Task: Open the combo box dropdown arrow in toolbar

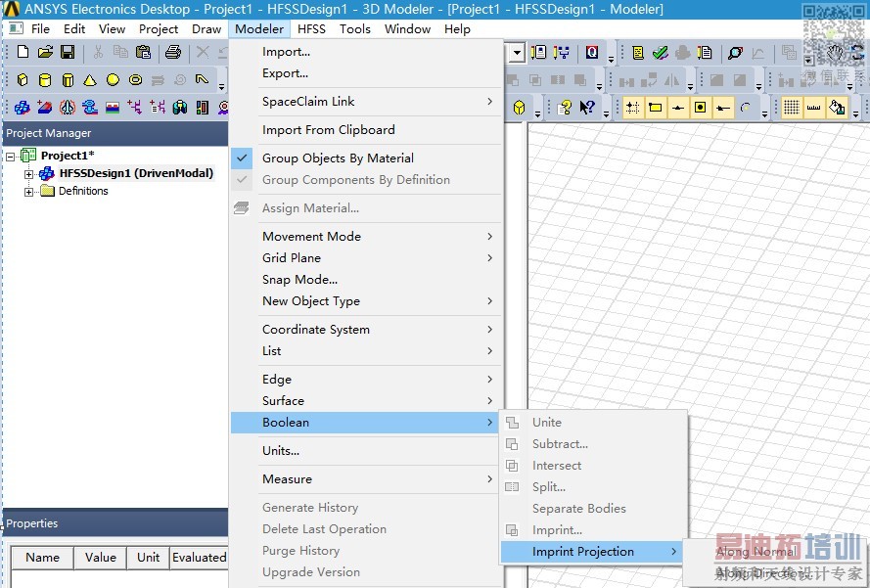Action: click(517, 53)
